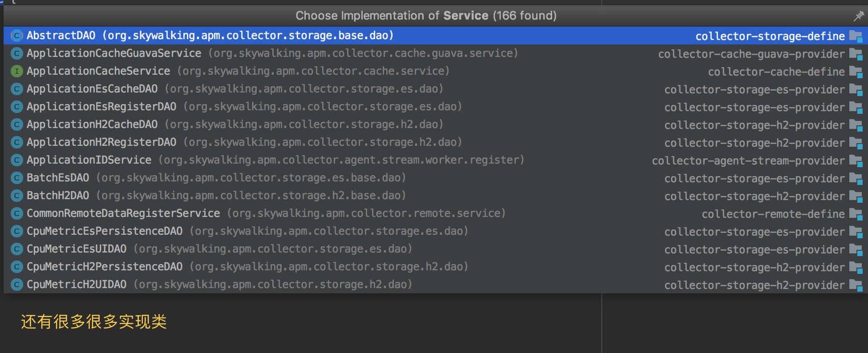Click module folder icon for collector-cache-guava-provider
The image size is (868, 353).
point(856,54)
